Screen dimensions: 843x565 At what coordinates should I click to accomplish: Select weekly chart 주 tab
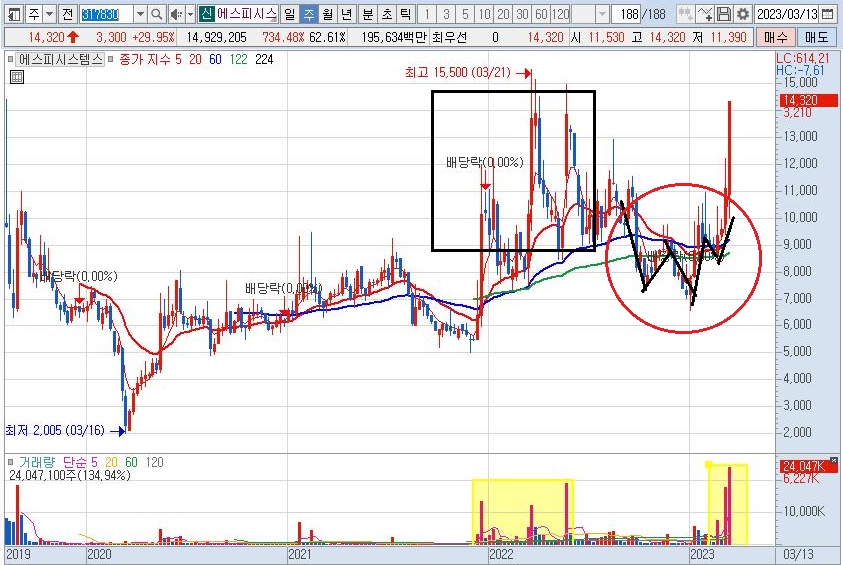pyautogui.click(x=309, y=14)
